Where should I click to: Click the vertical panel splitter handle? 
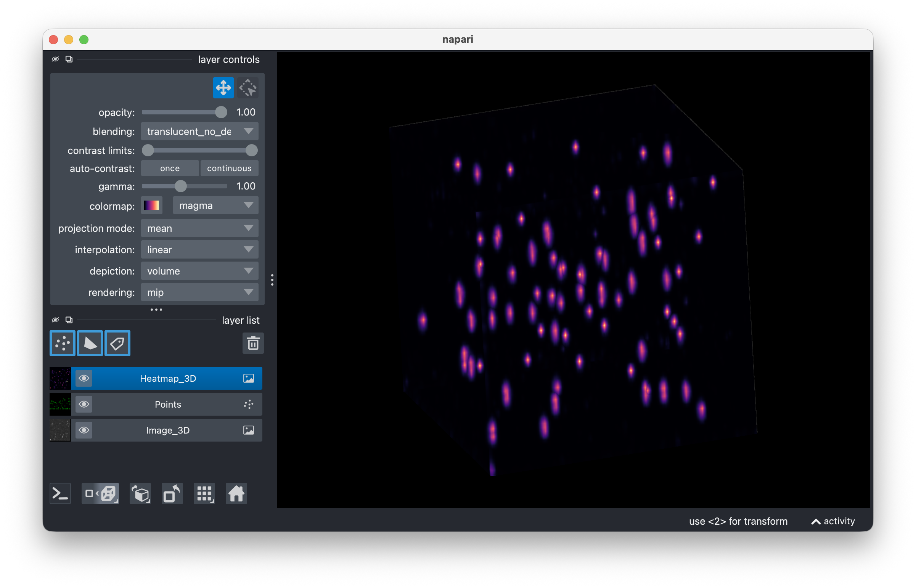pyautogui.click(x=272, y=280)
